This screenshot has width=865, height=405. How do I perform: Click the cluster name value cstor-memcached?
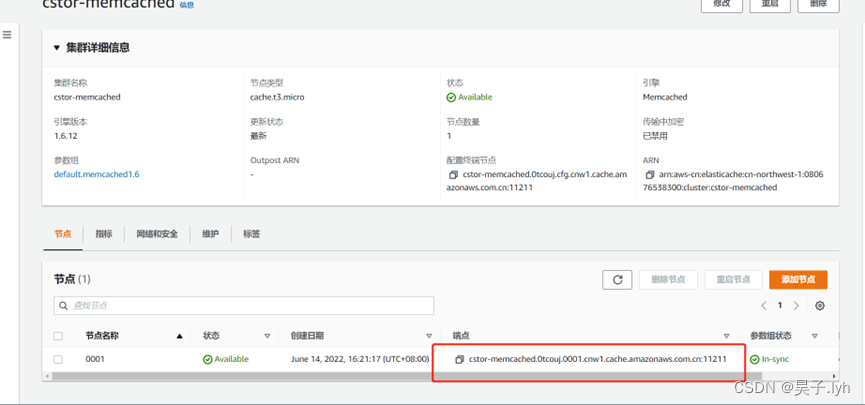pos(87,97)
